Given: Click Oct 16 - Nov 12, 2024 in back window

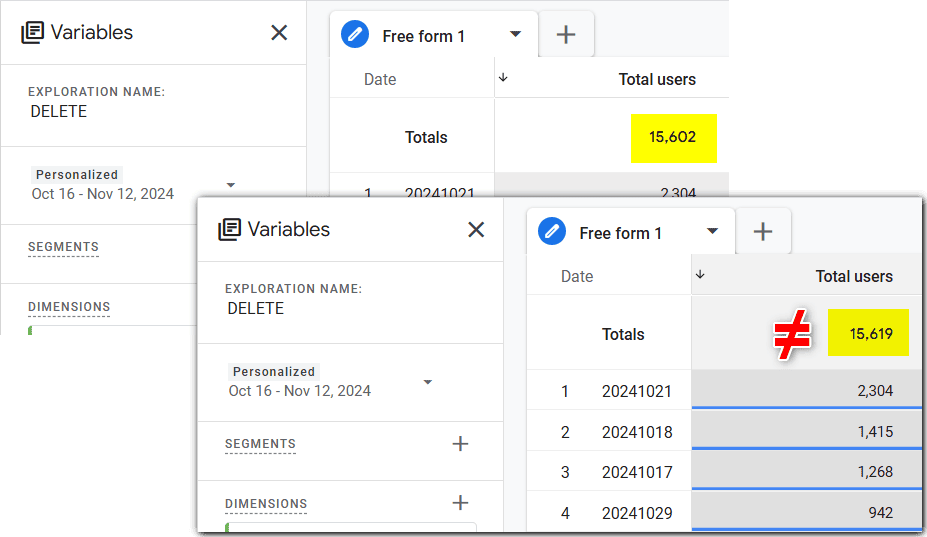Looking at the screenshot, I should coord(103,194).
